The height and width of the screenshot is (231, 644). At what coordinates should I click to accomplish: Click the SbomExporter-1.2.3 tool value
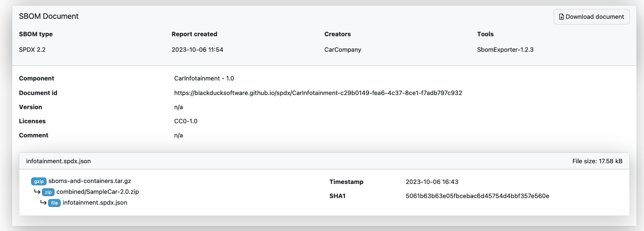(505, 49)
